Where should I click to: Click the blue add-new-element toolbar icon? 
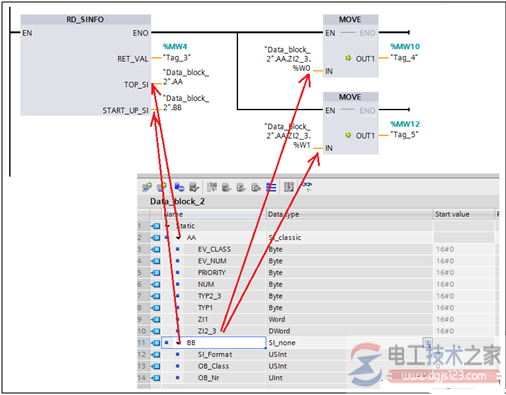pos(179,187)
